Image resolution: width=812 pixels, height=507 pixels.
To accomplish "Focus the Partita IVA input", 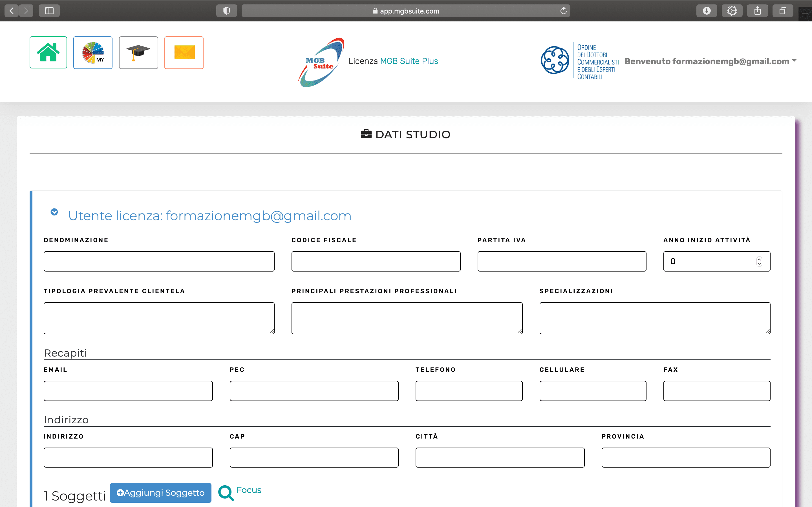I will tap(562, 261).
